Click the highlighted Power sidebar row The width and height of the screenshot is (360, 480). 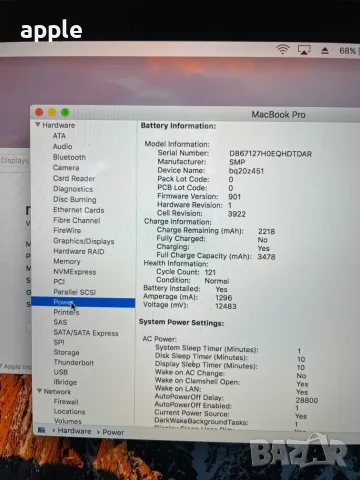pos(83,302)
